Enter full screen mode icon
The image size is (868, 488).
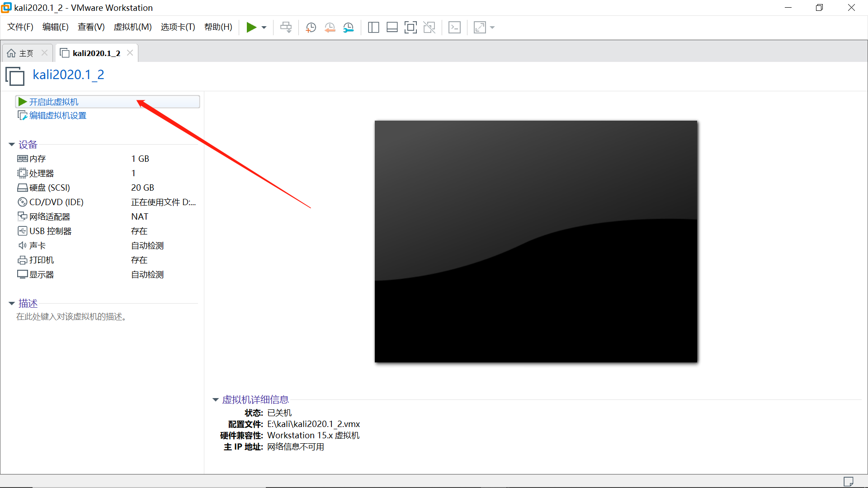[x=410, y=28]
